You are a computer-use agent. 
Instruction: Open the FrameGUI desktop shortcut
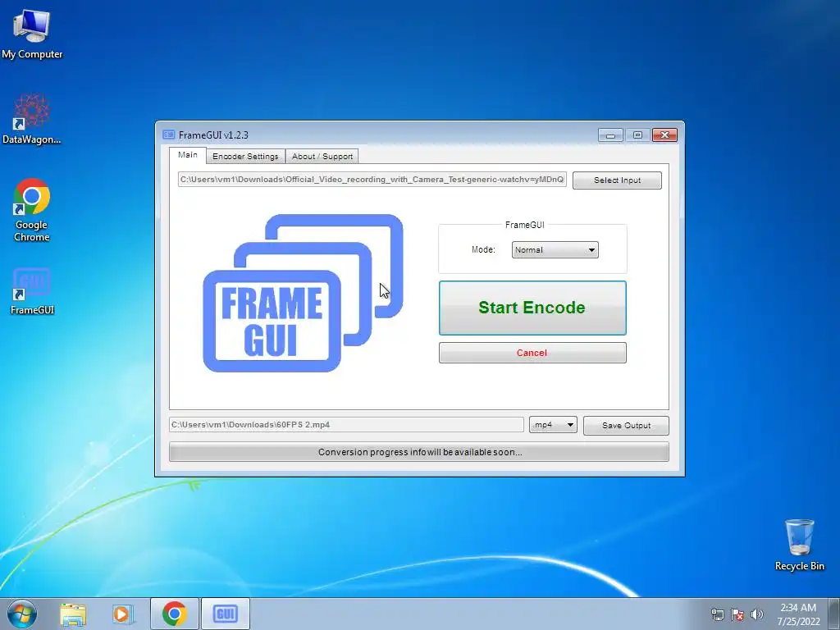32,291
